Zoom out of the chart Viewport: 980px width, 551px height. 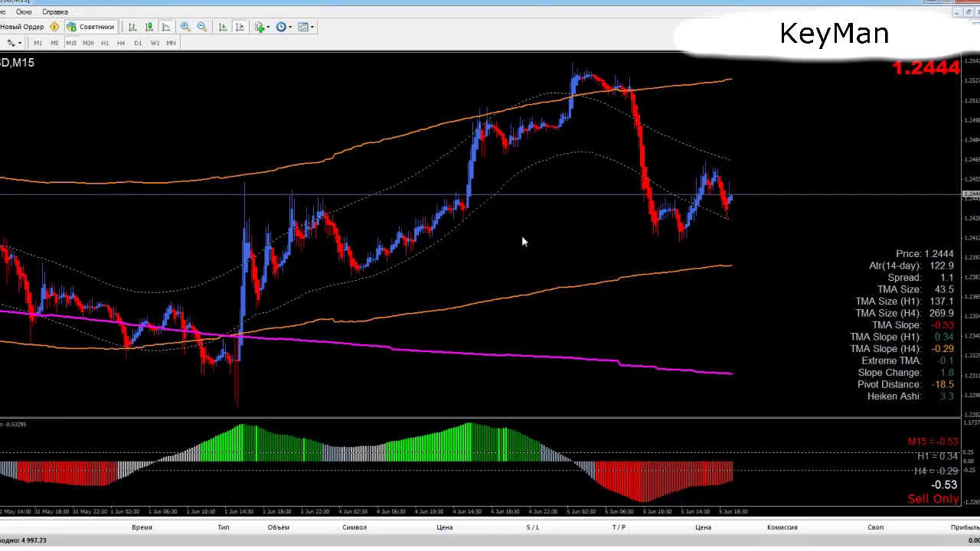[x=202, y=27]
